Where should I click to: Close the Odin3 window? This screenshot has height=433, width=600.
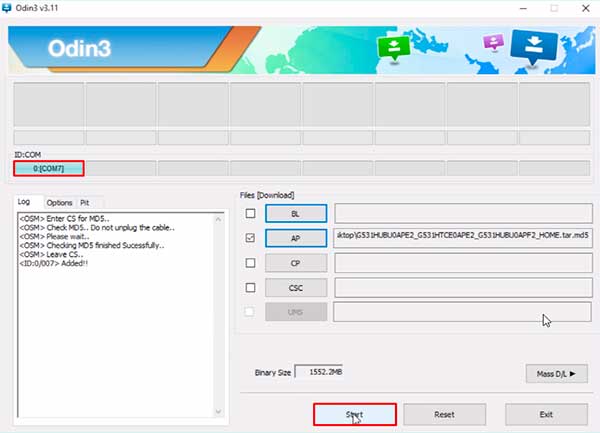585,8
